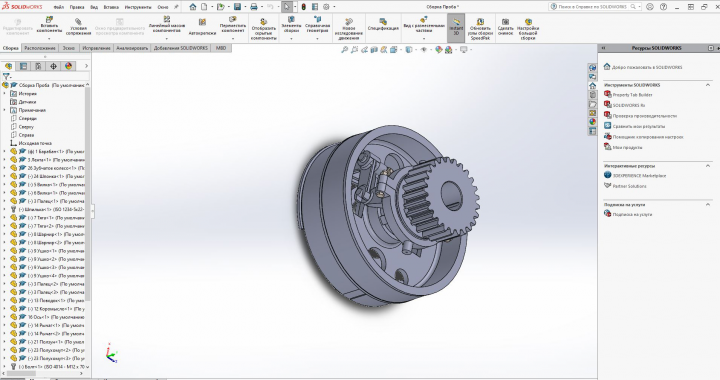
Task: Click Отобразить скрытые компоненты icon
Action: [x=264, y=21]
